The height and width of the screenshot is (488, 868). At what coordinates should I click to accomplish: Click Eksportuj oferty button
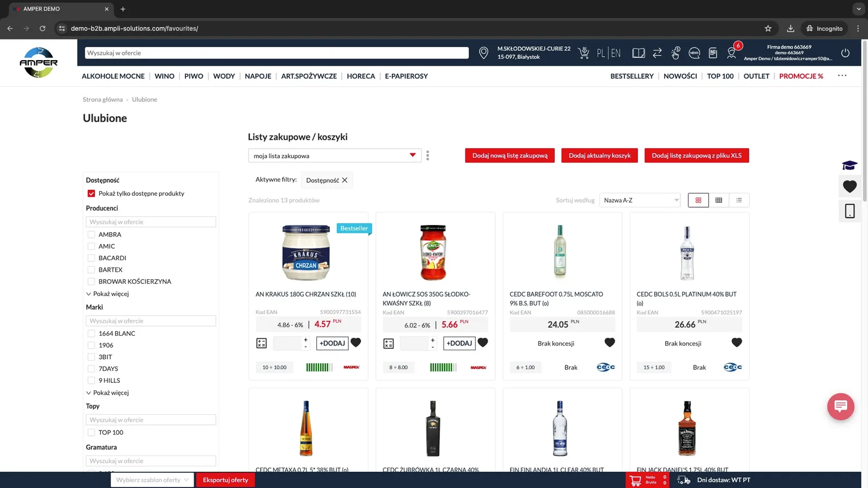tap(225, 480)
